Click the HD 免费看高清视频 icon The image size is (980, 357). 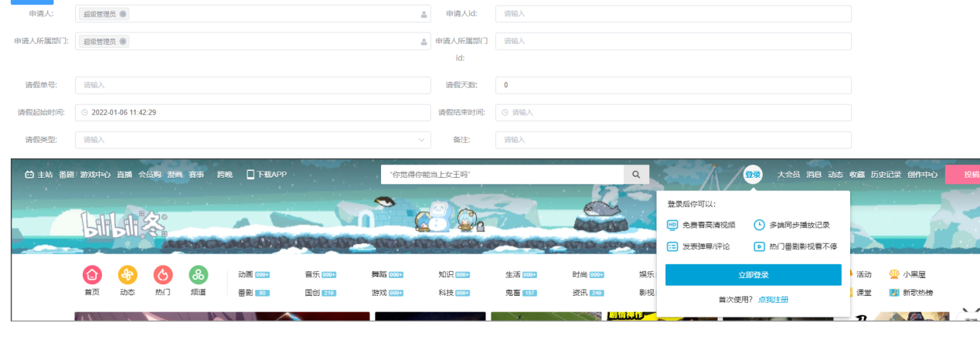point(672,225)
